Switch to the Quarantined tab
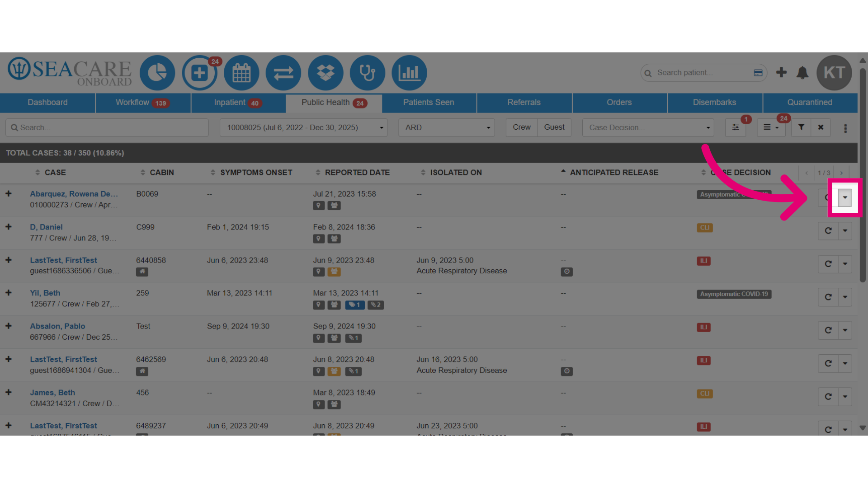Viewport: 868px width, 488px height. 810,103
